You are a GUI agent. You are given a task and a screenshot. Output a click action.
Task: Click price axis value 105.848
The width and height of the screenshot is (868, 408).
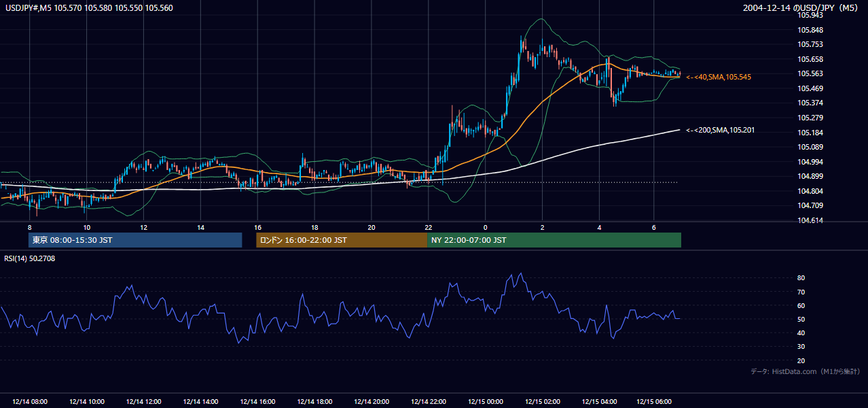pos(810,30)
